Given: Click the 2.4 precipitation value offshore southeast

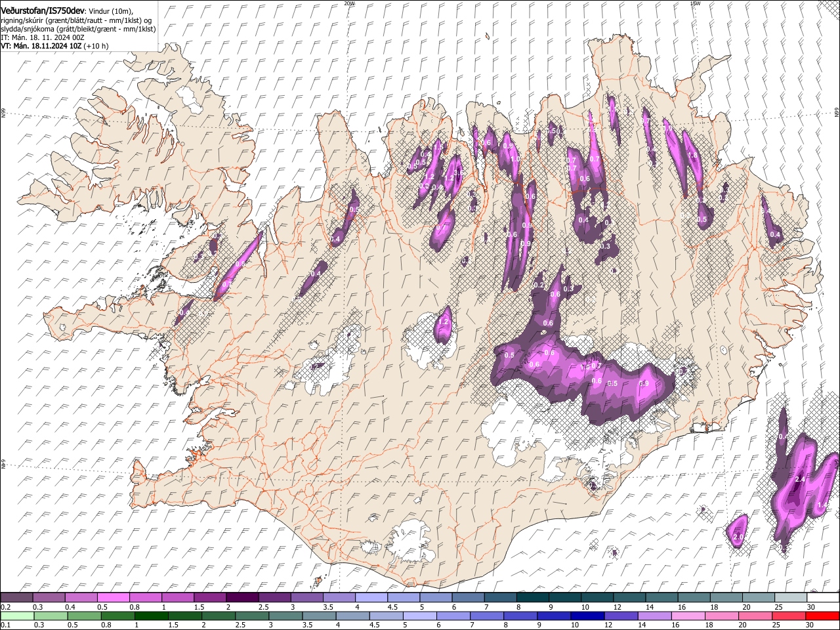Looking at the screenshot, I should (800, 480).
